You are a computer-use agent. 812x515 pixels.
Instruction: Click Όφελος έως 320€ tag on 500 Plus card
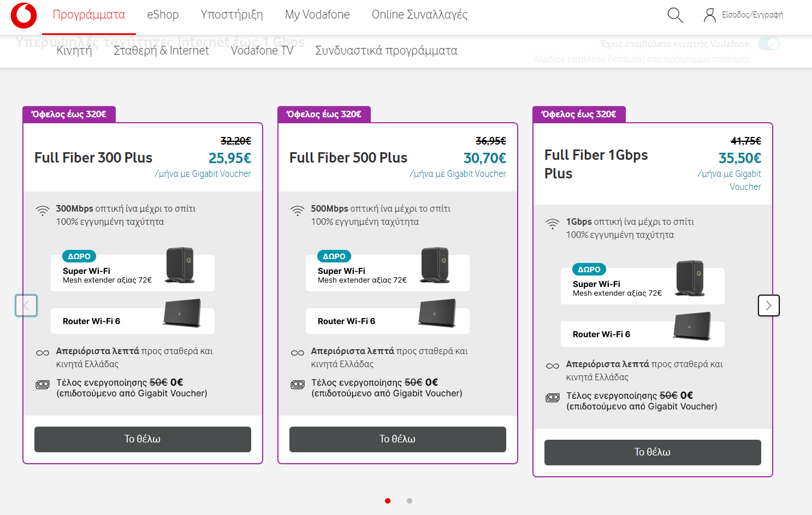tap(324, 114)
